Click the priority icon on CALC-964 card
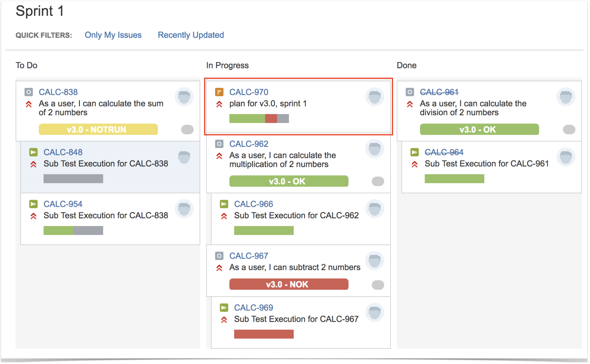Viewport: 590px width, 364px height. point(415,164)
